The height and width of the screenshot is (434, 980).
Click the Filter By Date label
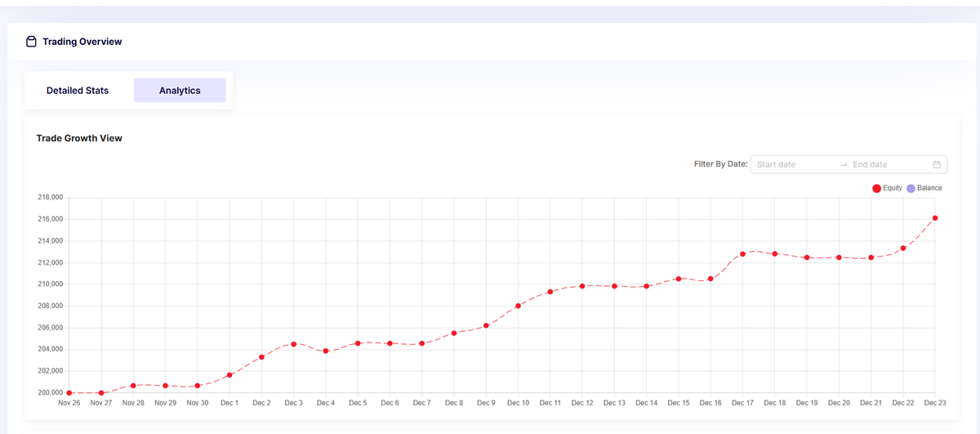[720, 164]
